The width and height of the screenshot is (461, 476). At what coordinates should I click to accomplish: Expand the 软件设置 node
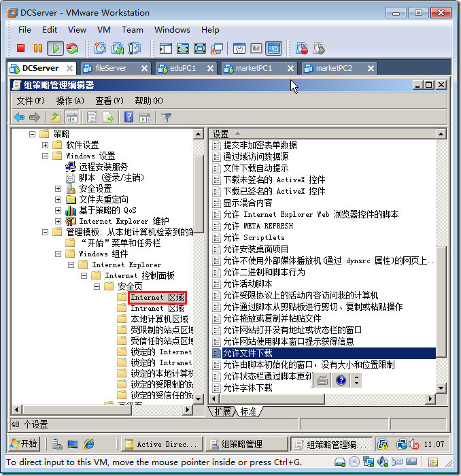pyautogui.click(x=46, y=145)
